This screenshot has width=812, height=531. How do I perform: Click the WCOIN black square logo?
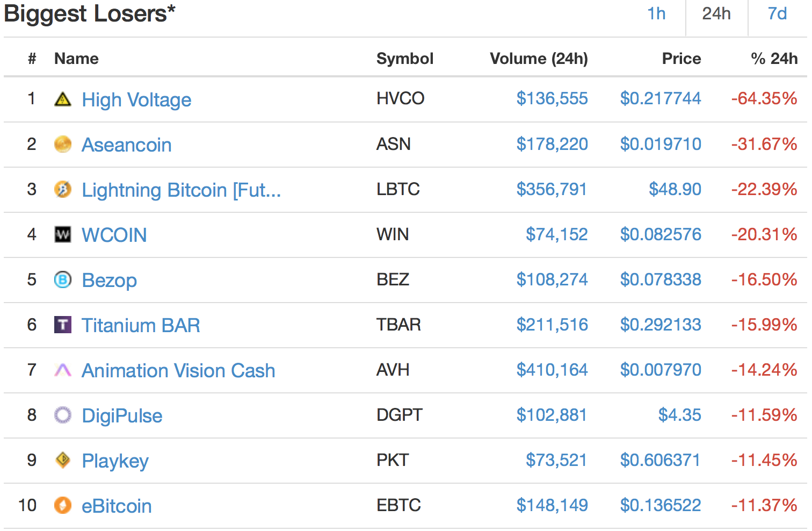pyautogui.click(x=63, y=234)
